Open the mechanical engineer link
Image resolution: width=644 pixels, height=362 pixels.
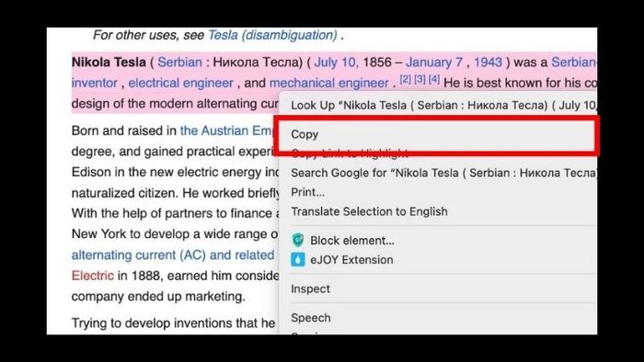point(328,84)
